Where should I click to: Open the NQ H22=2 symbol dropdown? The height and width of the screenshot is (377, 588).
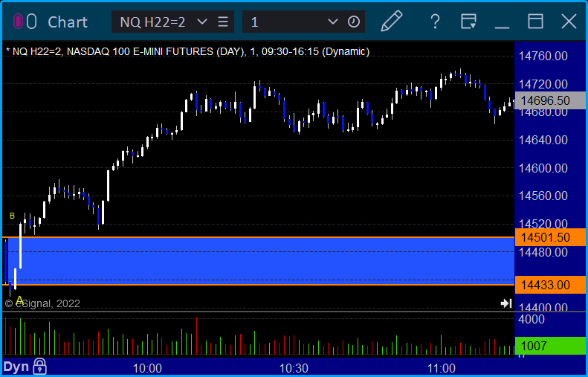[x=202, y=22]
